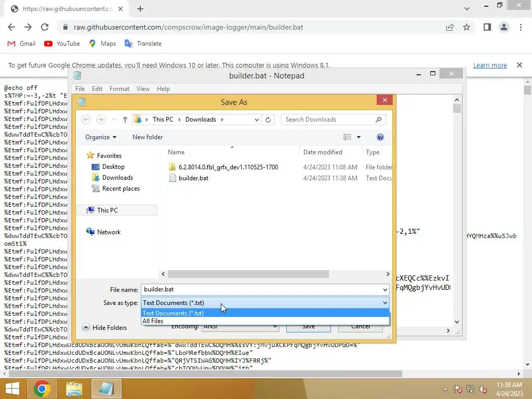Select Recent places in navigation pane
The height and width of the screenshot is (399, 532).
[x=116, y=188]
